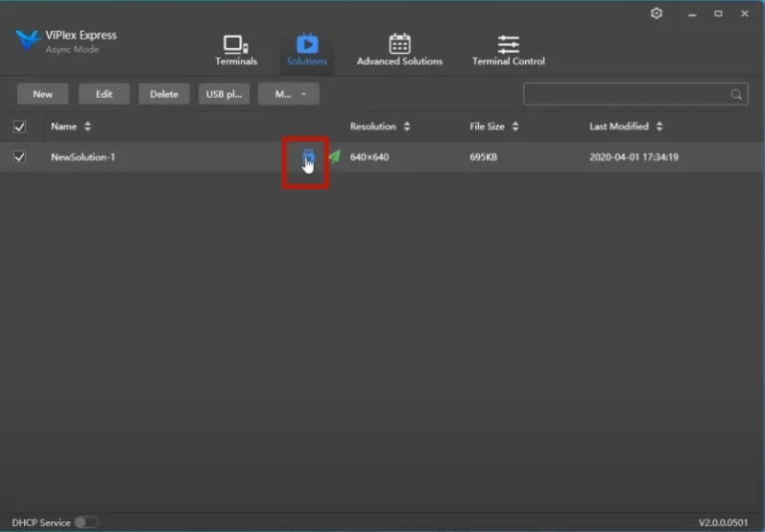Sort by Last Modified column arrows
Viewport: 765px width, 532px height.
[x=659, y=127]
